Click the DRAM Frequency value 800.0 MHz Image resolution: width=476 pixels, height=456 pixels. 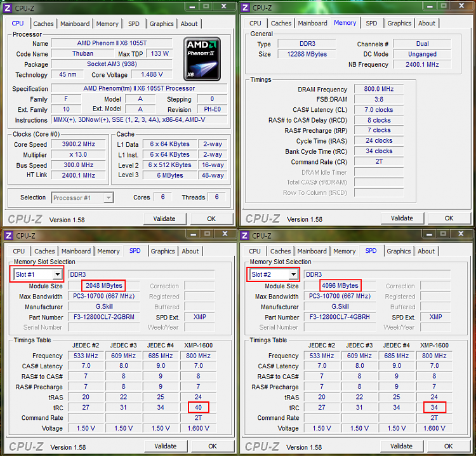(x=379, y=89)
